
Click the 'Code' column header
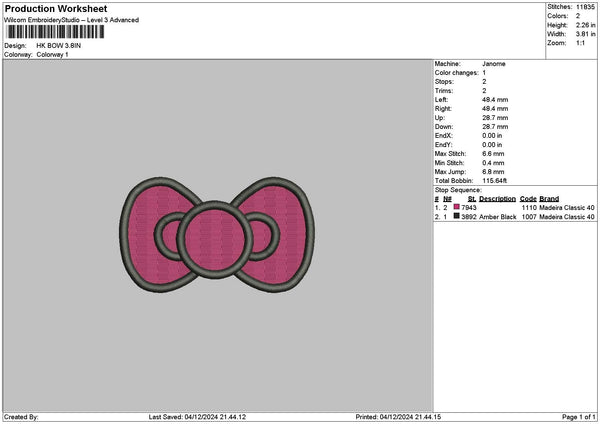(528, 199)
